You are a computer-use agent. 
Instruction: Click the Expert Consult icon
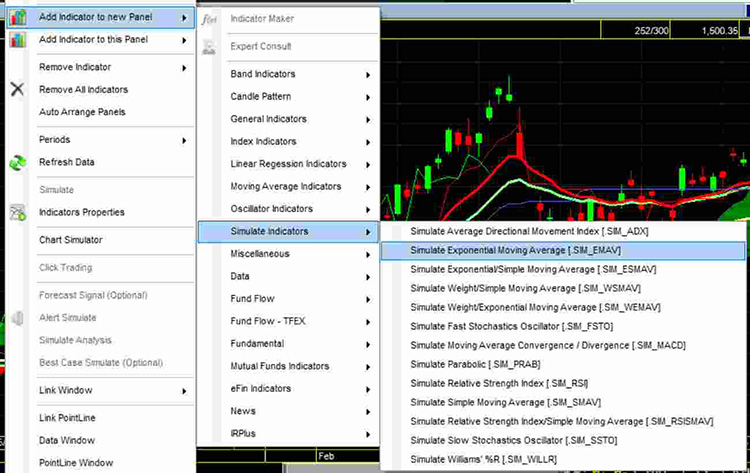209,46
